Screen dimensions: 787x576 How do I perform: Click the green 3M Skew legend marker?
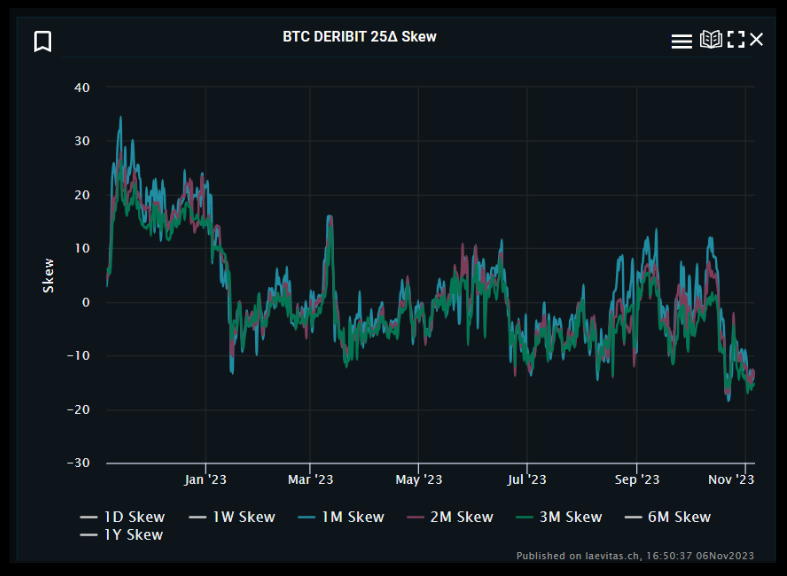tap(524, 517)
